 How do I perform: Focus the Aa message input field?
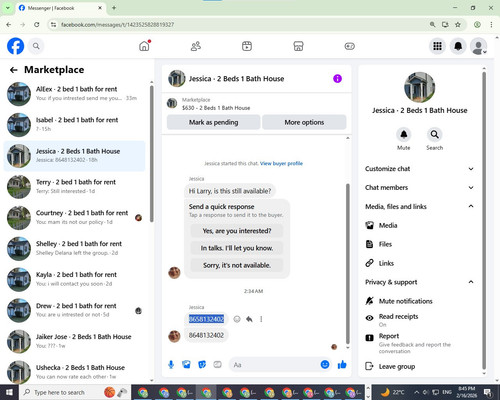click(275, 365)
